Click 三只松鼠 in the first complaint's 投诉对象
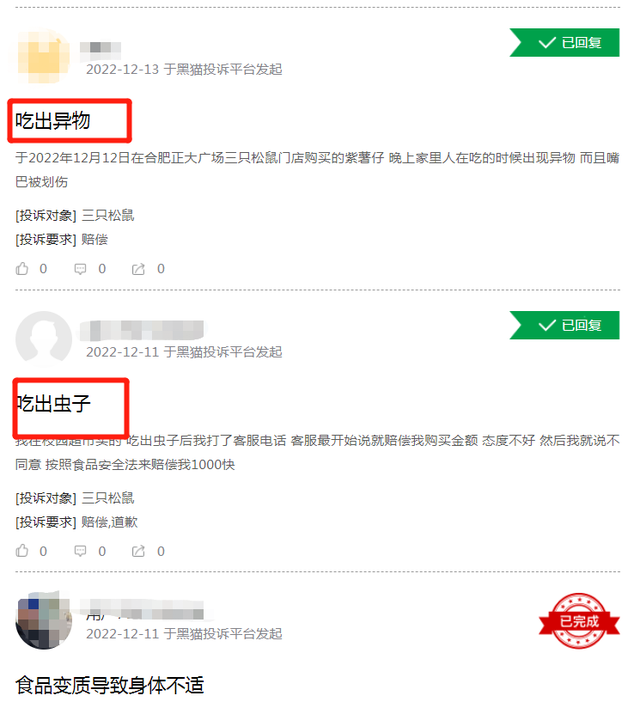This screenshot has height=708, width=640. (x=108, y=215)
